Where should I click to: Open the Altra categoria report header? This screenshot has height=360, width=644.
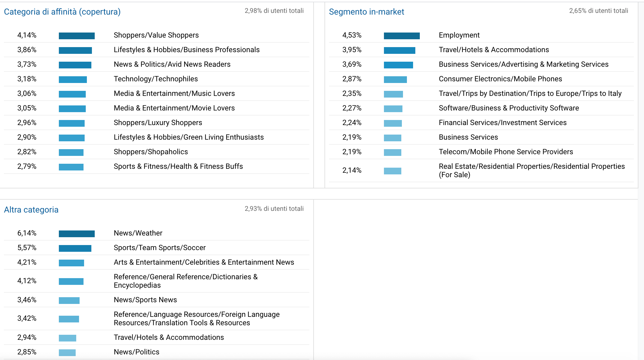(31, 209)
